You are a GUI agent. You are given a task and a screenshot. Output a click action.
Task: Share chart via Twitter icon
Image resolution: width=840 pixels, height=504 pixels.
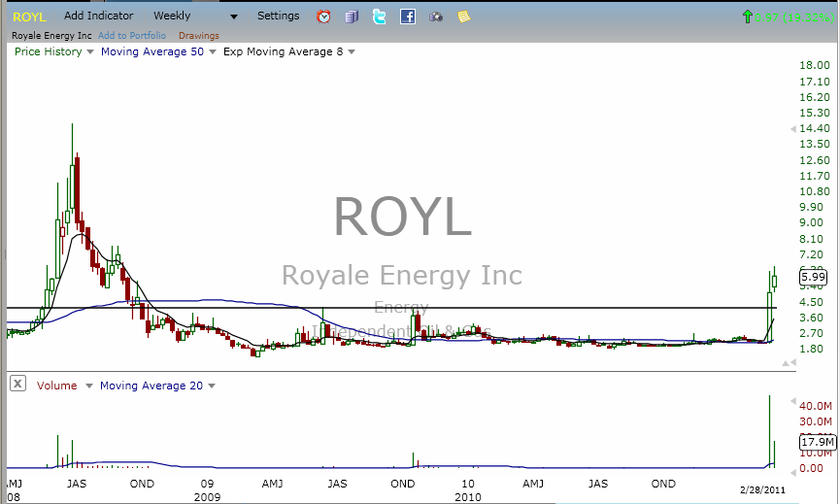pos(380,17)
